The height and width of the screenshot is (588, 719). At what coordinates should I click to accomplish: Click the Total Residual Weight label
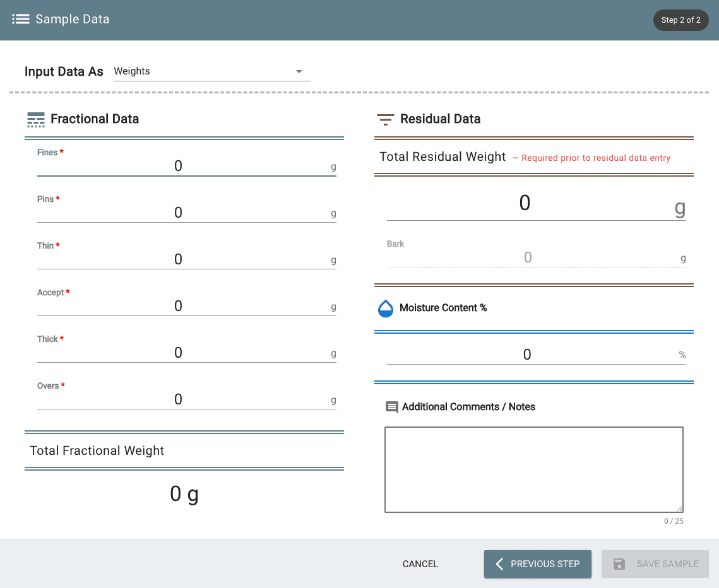click(443, 156)
